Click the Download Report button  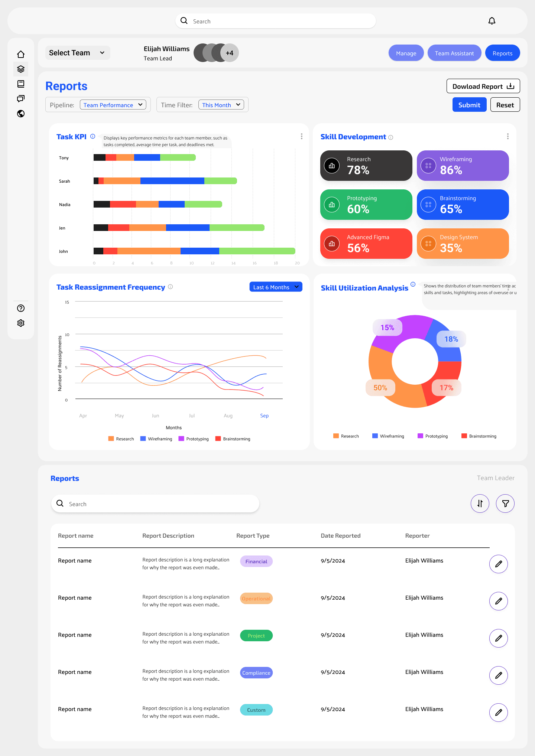coord(483,86)
